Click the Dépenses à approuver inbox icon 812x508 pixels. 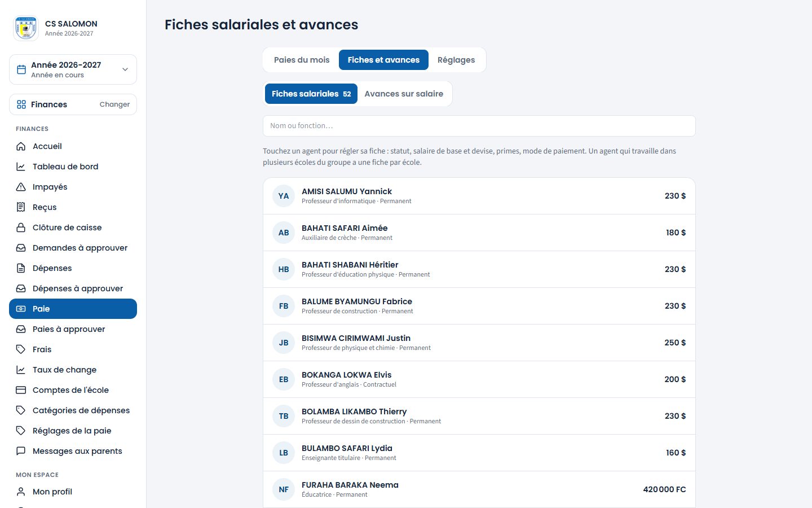click(x=21, y=288)
